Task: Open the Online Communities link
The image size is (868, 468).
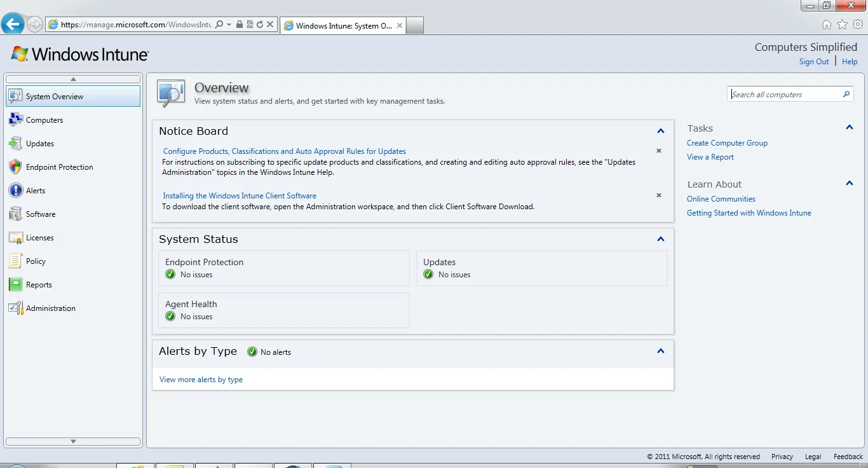Action: point(721,199)
